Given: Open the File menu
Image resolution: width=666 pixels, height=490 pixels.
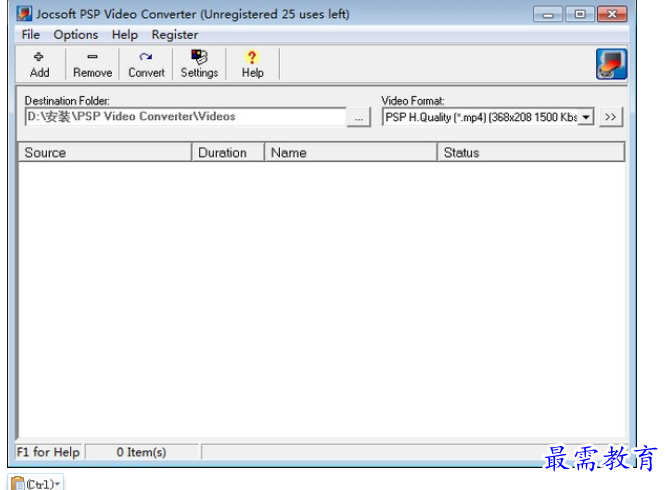Looking at the screenshot, I should point(31,35).
